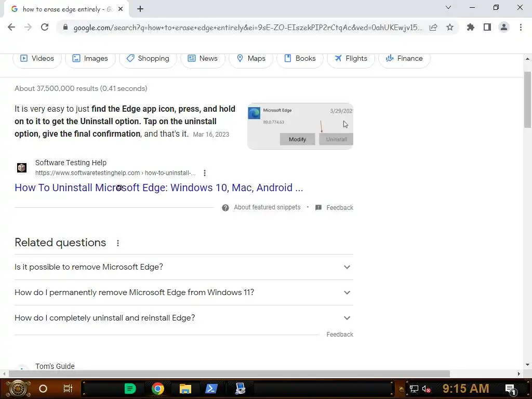Open the green notes app on taskbar
Screen dimensions: 532x399
(x=130, y=389)
